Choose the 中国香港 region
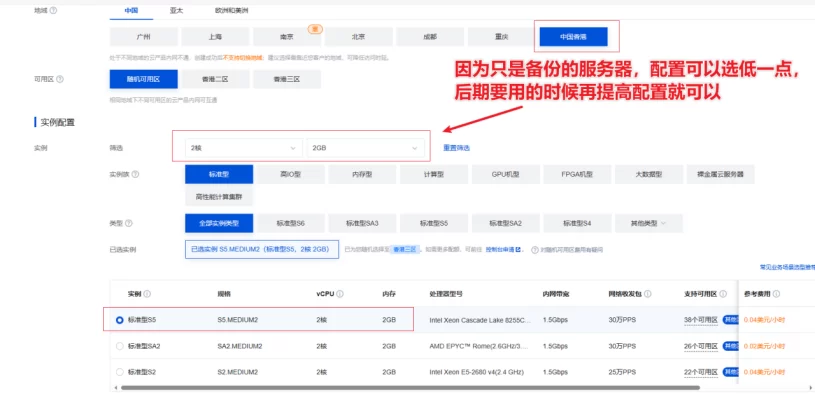Viewport: 815px width, 397px height. click(x=573, y=37)
